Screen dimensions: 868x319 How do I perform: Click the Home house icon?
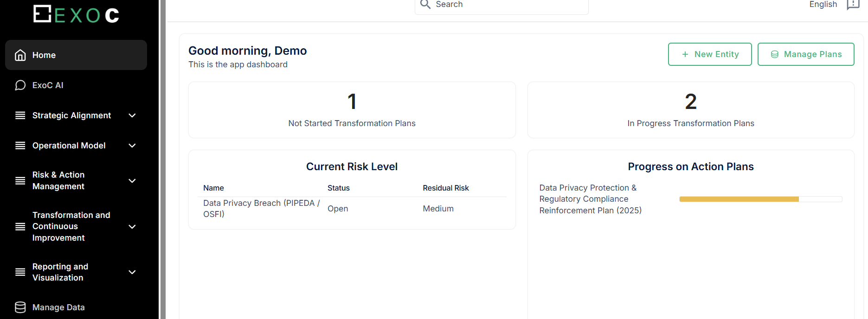pyautogui.click(x=20, y=55)
